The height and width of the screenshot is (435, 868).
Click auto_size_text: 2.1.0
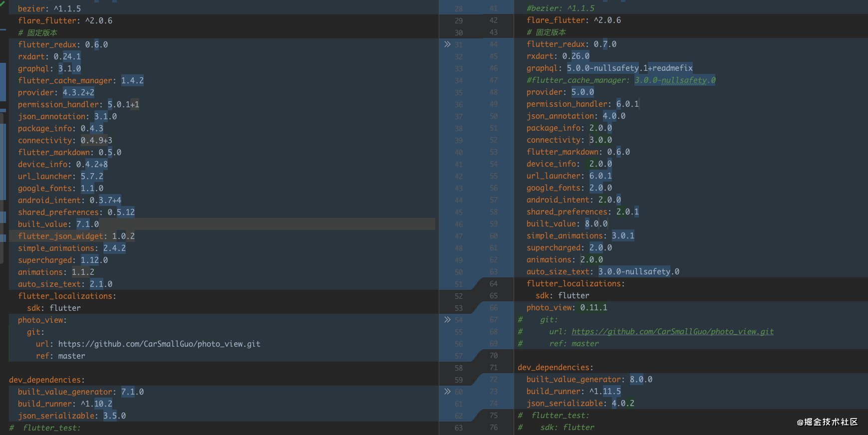point(65,284)
